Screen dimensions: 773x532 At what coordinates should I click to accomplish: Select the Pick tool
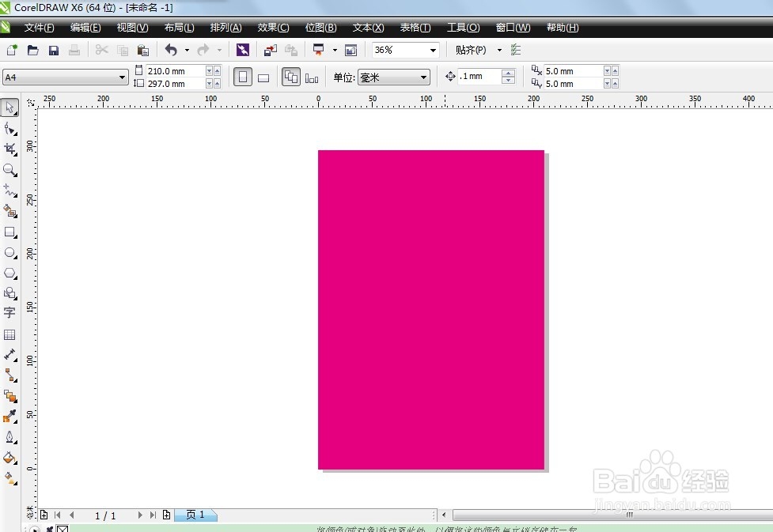click(x=10, y=107)
